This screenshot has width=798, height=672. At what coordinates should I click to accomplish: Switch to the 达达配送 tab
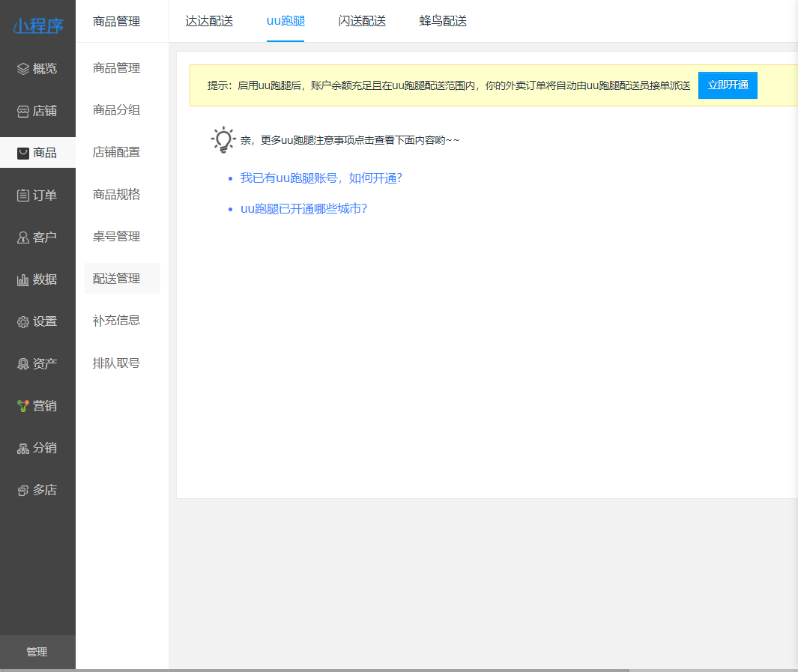(209, 21)
